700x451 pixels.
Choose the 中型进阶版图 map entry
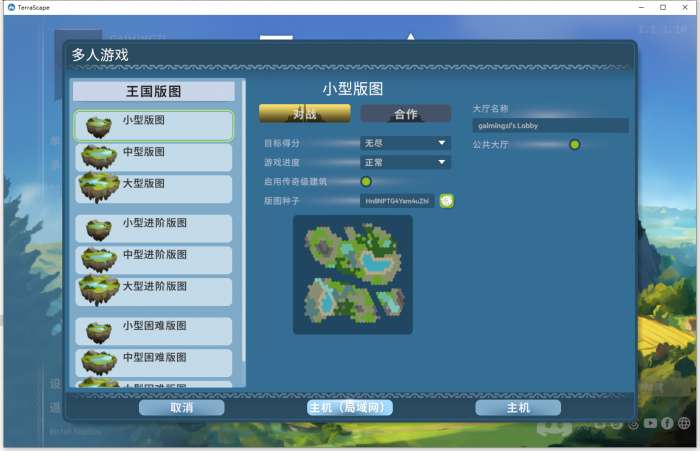coord(154,260)
